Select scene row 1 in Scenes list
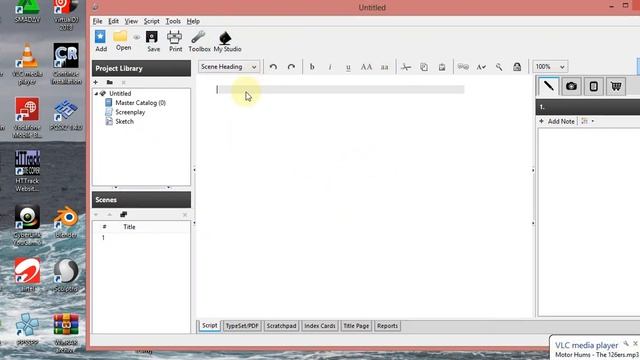This screenshot has width=640, height=360. point(141,238)
